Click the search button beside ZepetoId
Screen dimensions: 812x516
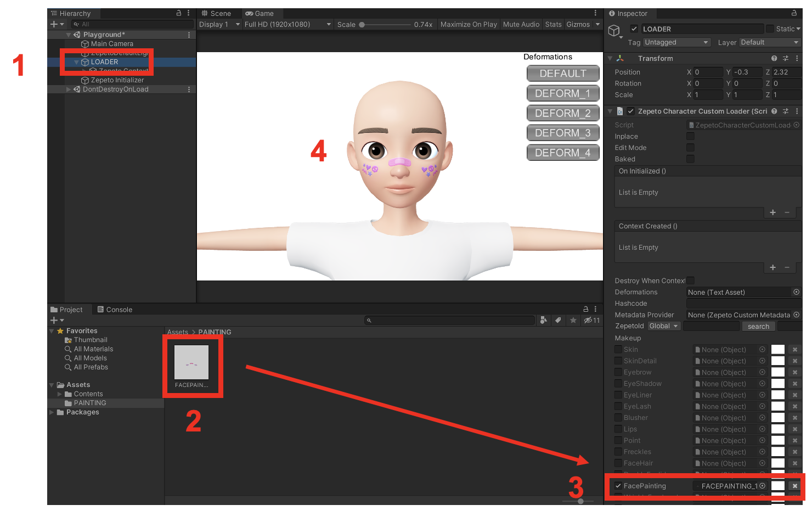[758, 326]
